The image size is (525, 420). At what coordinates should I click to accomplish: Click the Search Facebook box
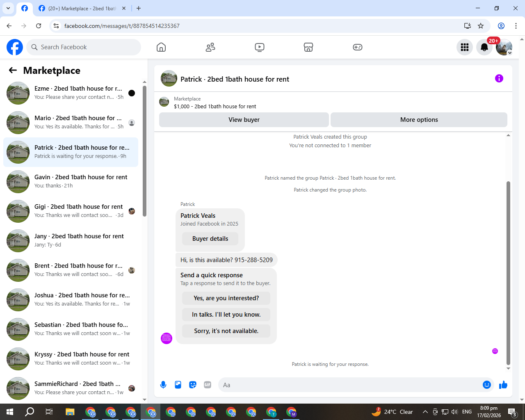pos(84,47)
